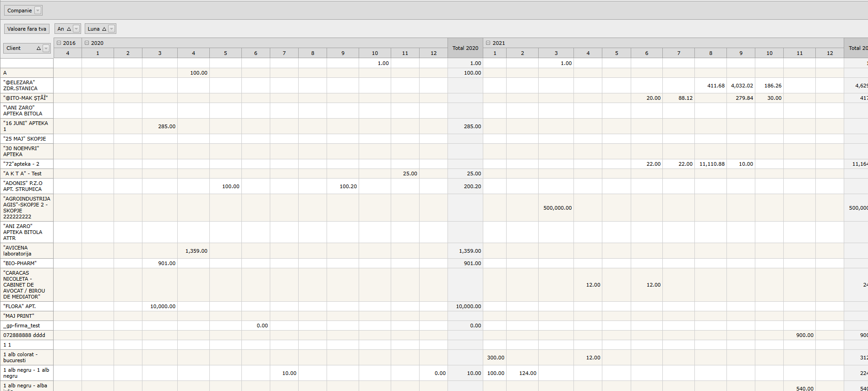Toggle sort order triangle on Luna field
The width and height of the screenshot is (868, 391).
click(104, 29)
